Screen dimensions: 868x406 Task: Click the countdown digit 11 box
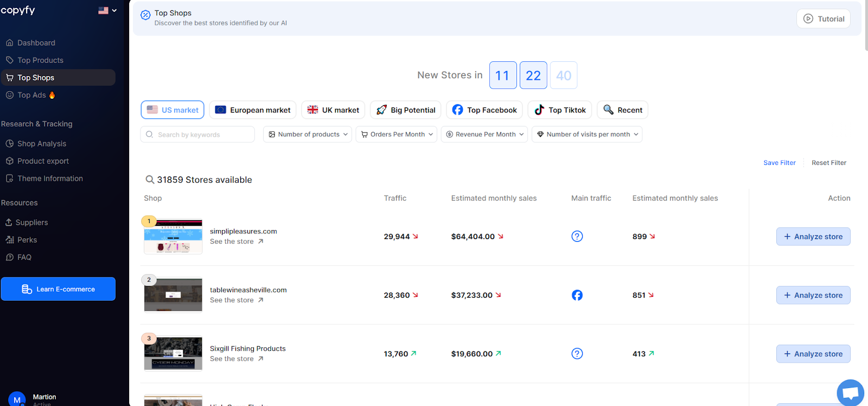pyautogui.click(x=503, y=75)
